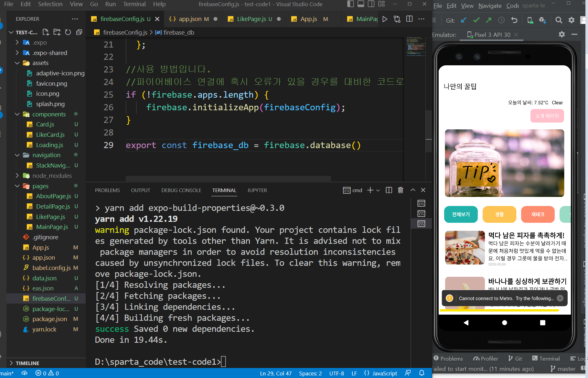Click the code minimap preview
The height and width of the screenshot is (378, 588).
[x=415, y=47]
